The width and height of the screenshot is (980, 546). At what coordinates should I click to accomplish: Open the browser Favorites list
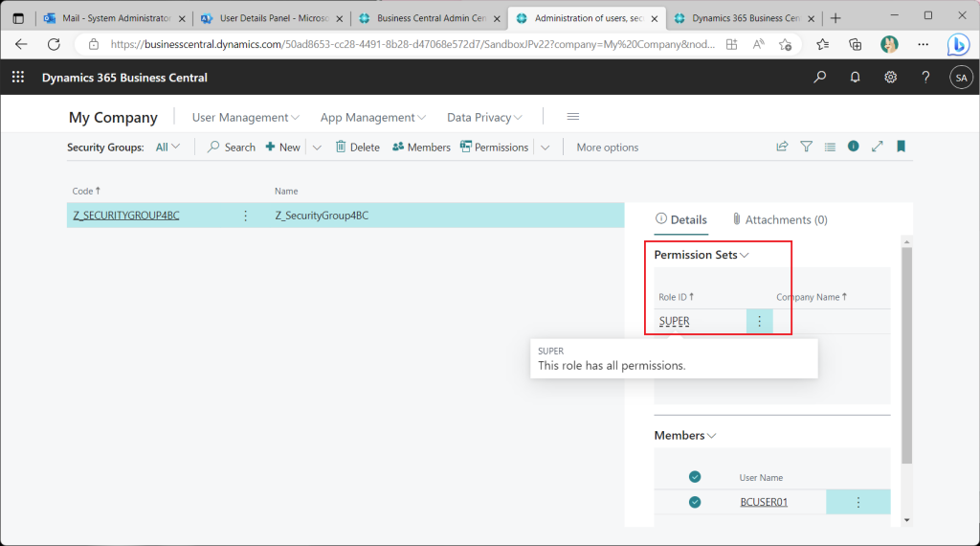822,44
